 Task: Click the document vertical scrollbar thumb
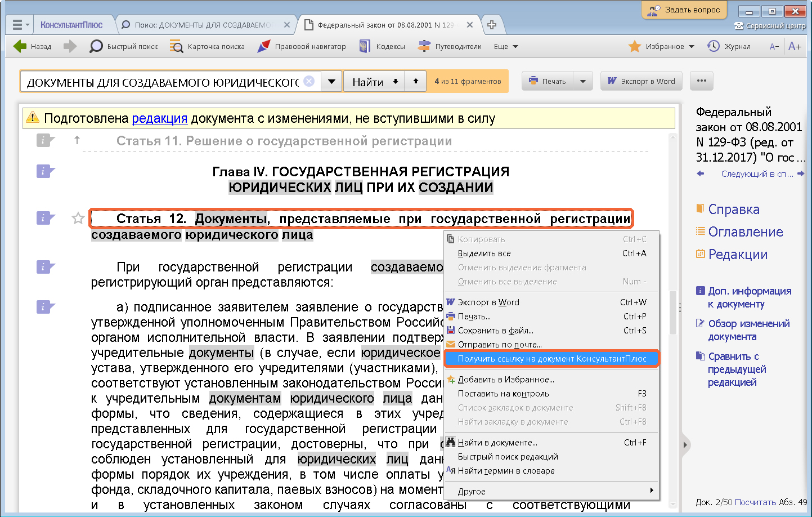pos(672,313)
